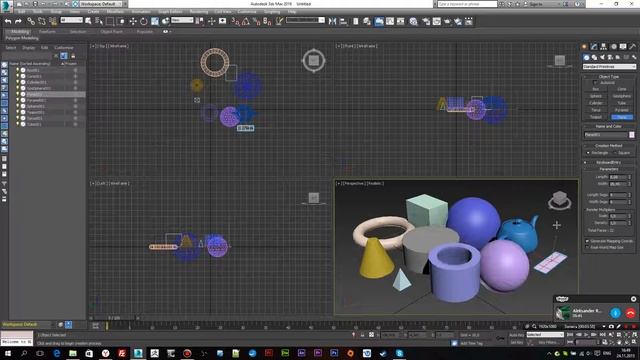Activate Select and Move tool
Screen dimensions: 640x360
[x=133, y=21]
